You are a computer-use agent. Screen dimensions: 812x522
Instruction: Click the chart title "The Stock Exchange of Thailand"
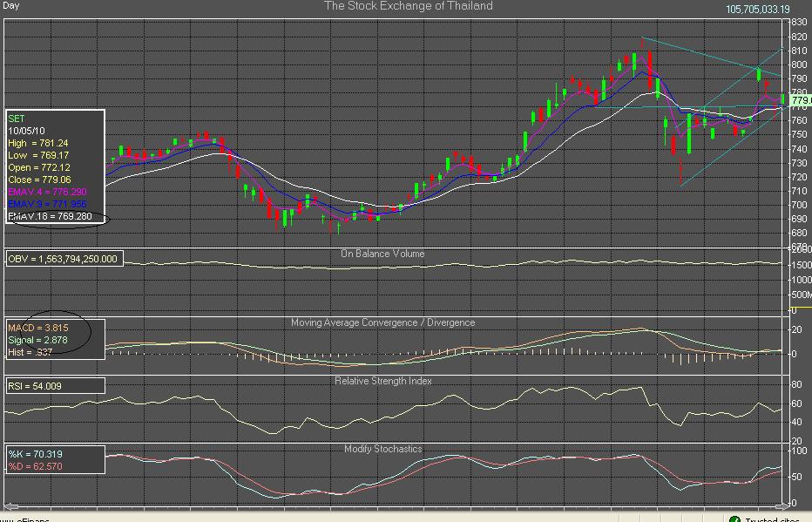[409, 6]
